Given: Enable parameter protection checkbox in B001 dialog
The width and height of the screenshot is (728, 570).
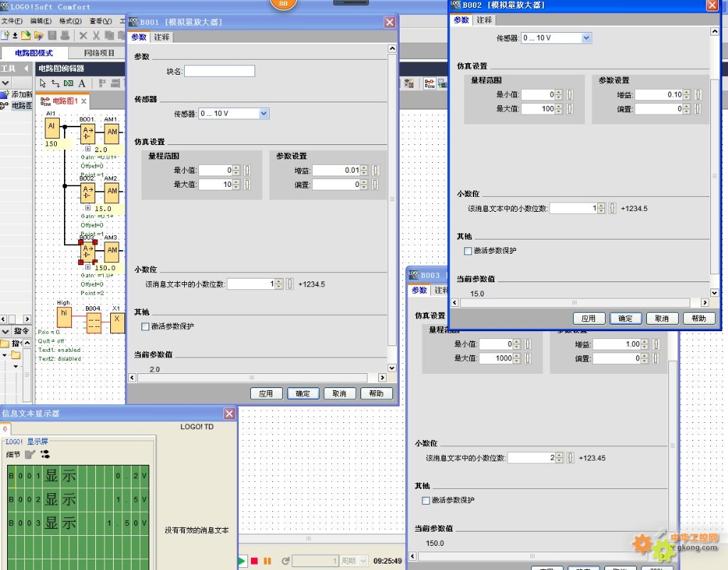Looking at the screenshot, I should coord(145,326).
